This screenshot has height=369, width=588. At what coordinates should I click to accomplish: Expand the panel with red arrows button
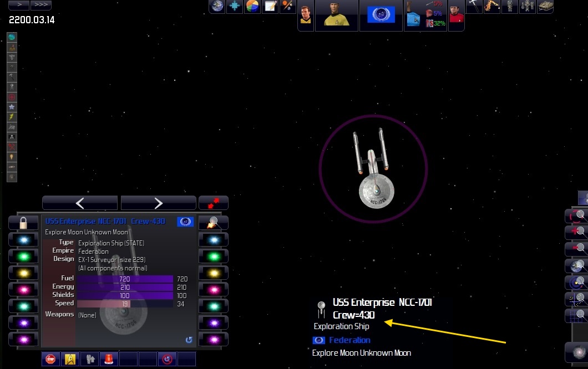point(214,203)
